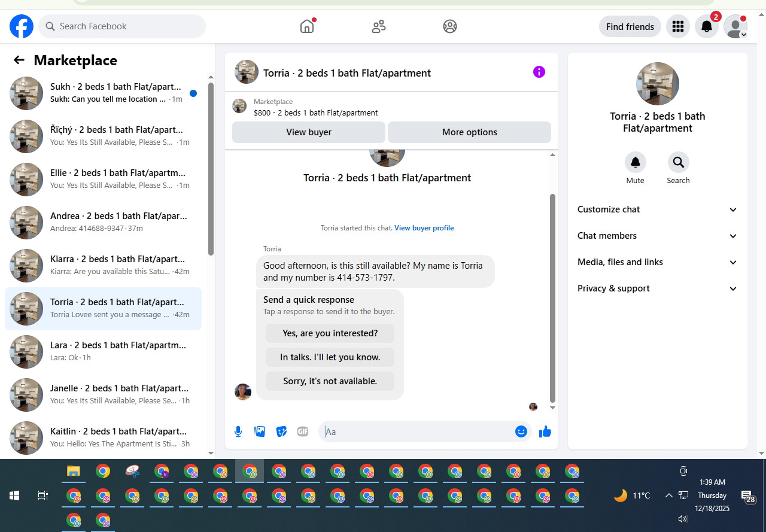Open the Sukh conversation
766x532 pixels.
click(x=103, y=93)
